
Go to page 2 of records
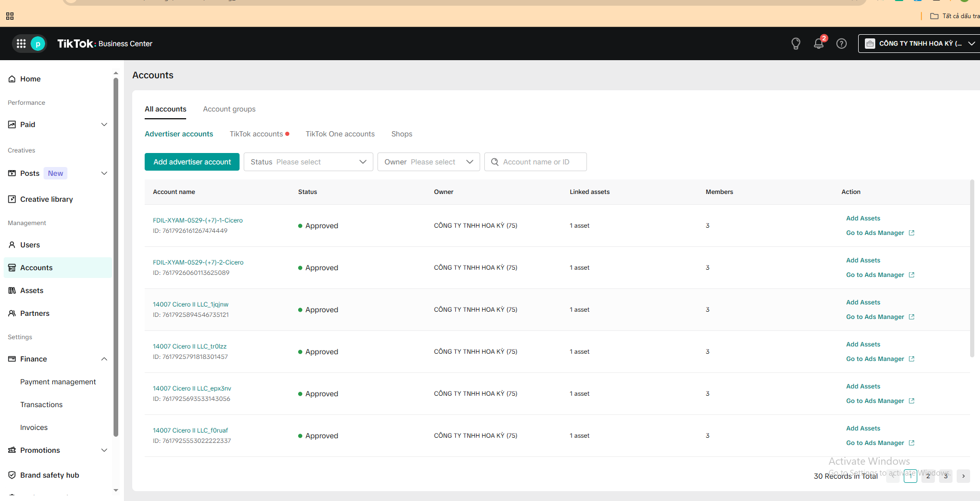coord(928,476)
